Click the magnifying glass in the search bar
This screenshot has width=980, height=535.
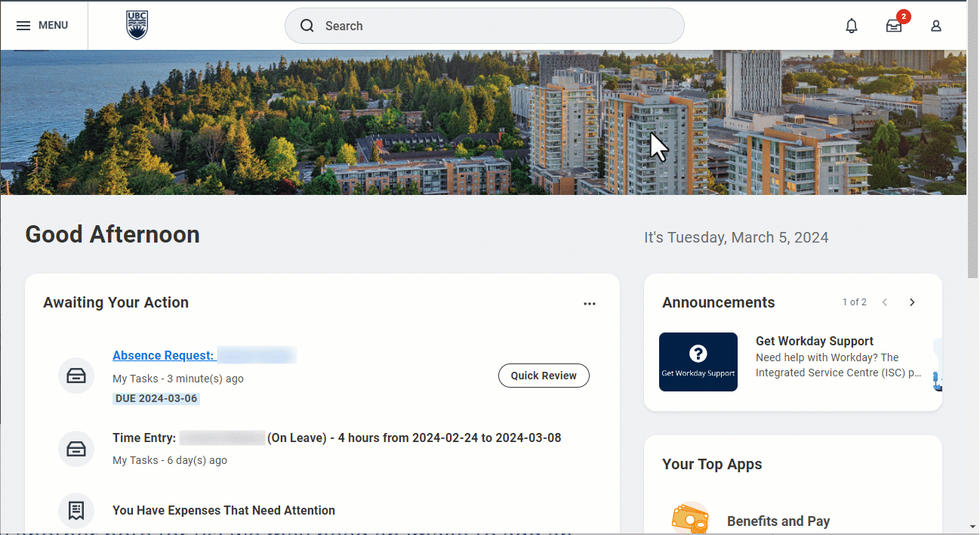pos(307,26)
